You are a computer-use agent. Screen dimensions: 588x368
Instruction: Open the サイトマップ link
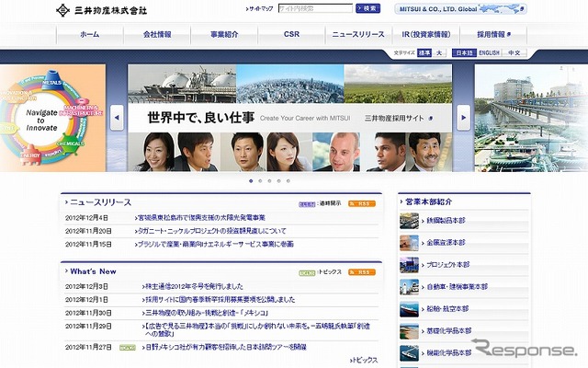tap(259, 8)
